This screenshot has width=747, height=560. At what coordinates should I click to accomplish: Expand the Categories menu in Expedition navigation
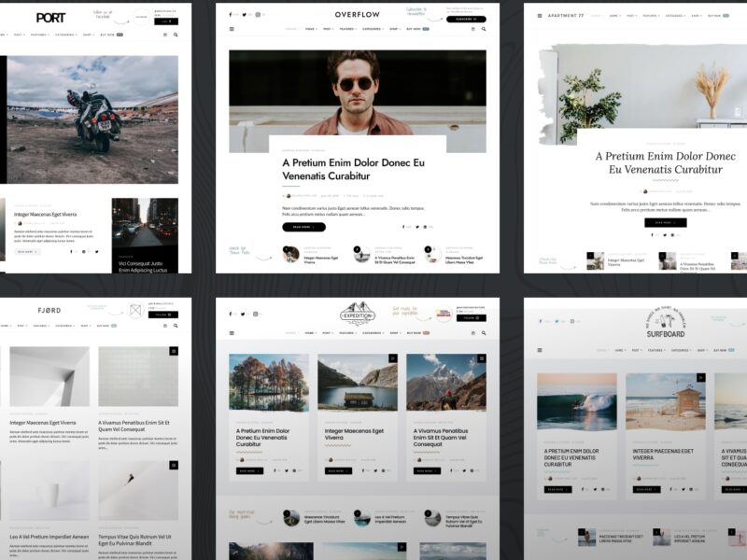click(x=372, y=333)
